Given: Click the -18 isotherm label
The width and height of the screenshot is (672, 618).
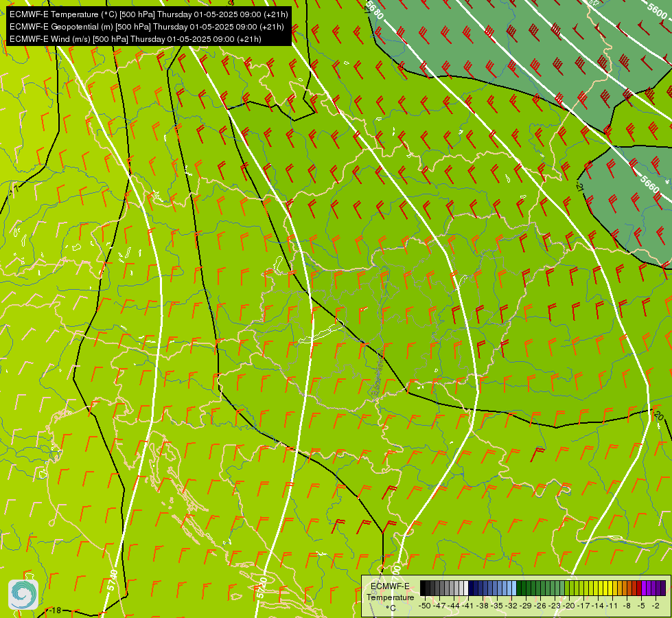Looking at the screenshot, I should 56,610.
